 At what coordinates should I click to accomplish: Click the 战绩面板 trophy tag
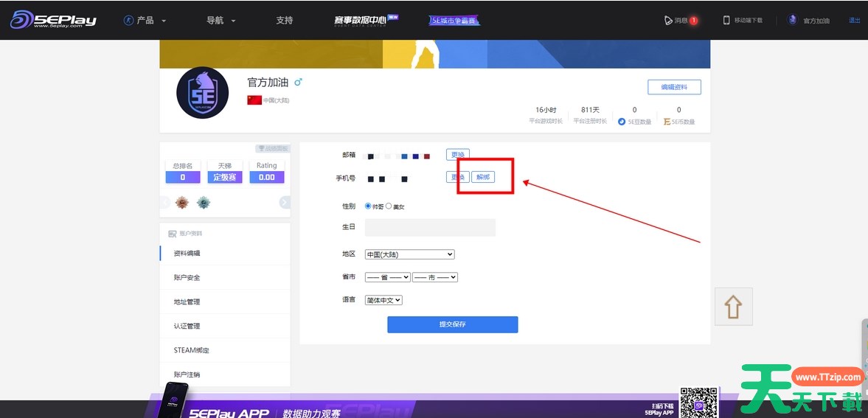(272, 148)
